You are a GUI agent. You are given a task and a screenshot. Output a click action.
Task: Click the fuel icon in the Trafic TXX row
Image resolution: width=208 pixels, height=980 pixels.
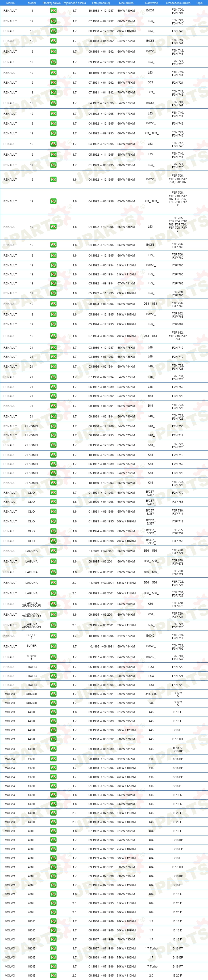pyautogui.click(x=53, y=685)
